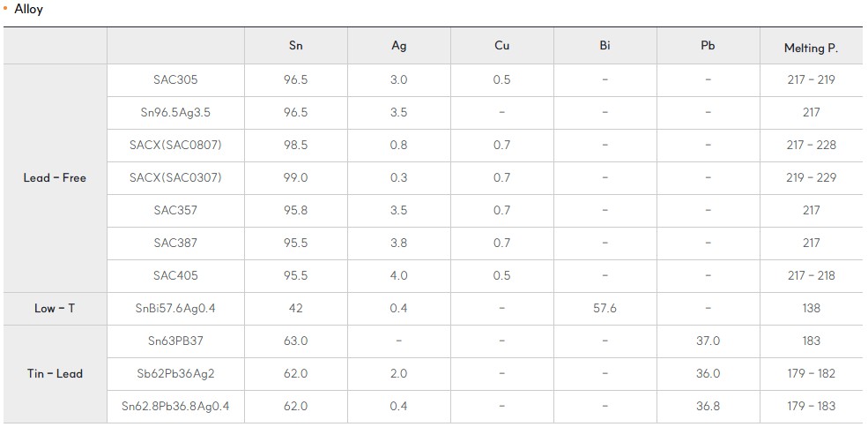Click the Bi column header

605,46
